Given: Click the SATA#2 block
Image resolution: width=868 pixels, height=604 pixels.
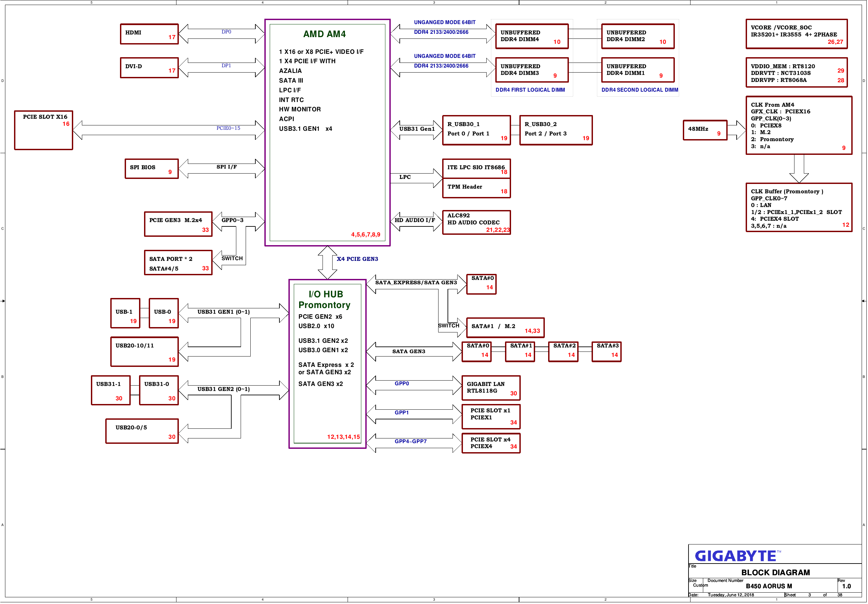Looking at the screenshot, I should [563, 352].
